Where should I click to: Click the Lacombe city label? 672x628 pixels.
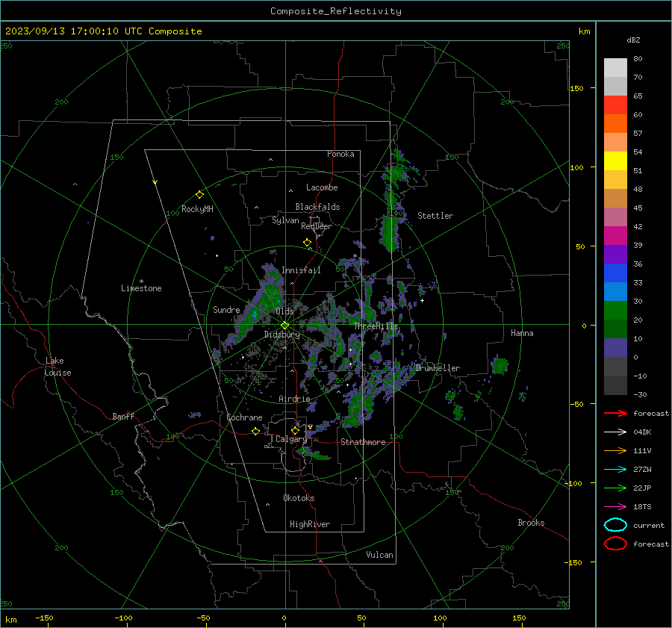coord(322,187)
